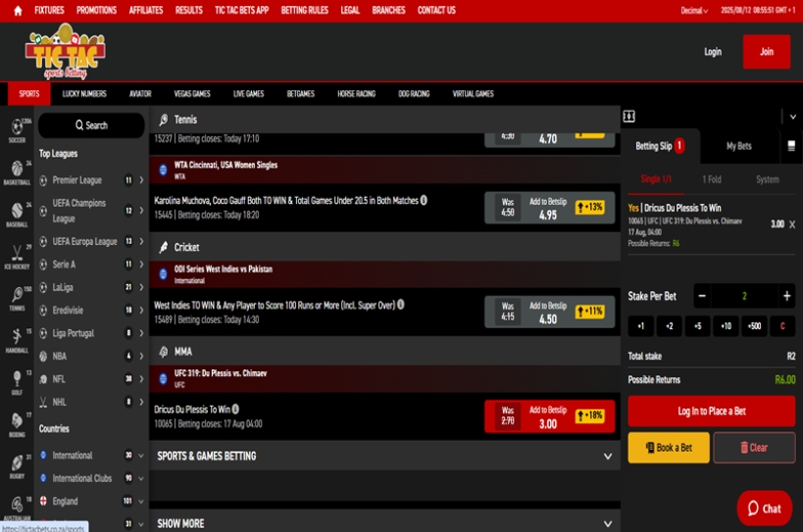Viewport: 803px width, 532px height.
Task: Select the 1 Fold bet type tab
Action: coord(712,179)
